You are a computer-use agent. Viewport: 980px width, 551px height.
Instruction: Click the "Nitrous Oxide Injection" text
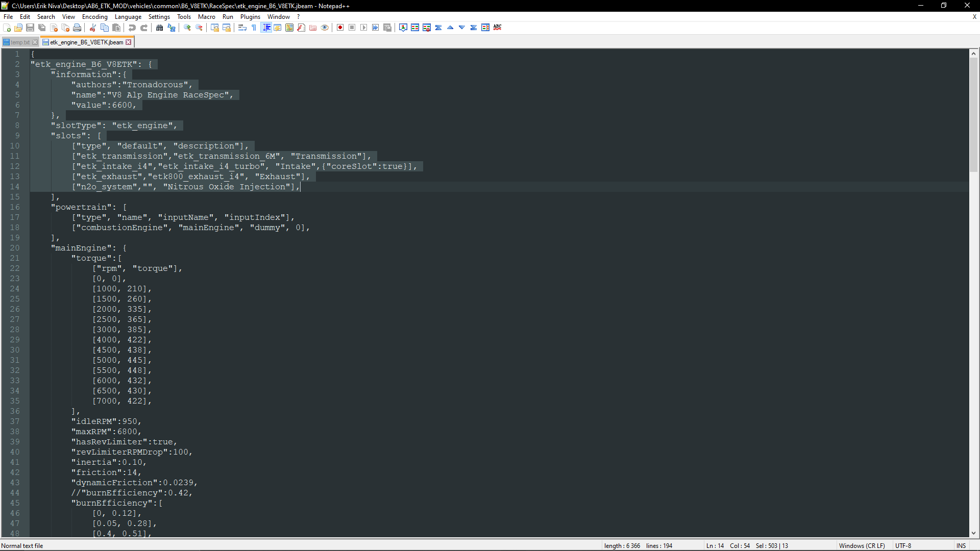click(227, 187)
